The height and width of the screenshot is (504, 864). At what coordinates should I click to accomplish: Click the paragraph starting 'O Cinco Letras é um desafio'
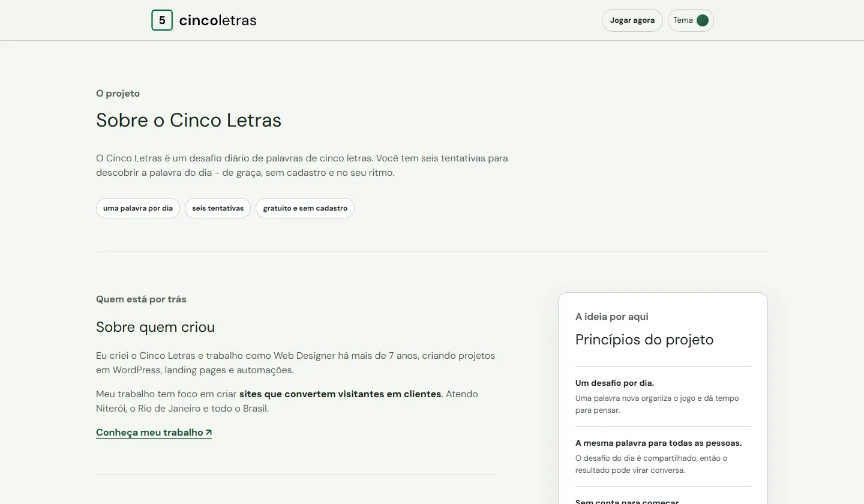click(302, 166)
